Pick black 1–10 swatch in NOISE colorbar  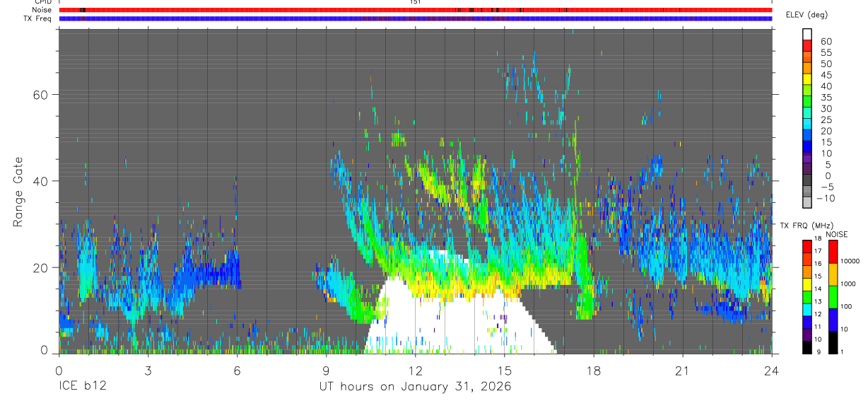[833, 342]
